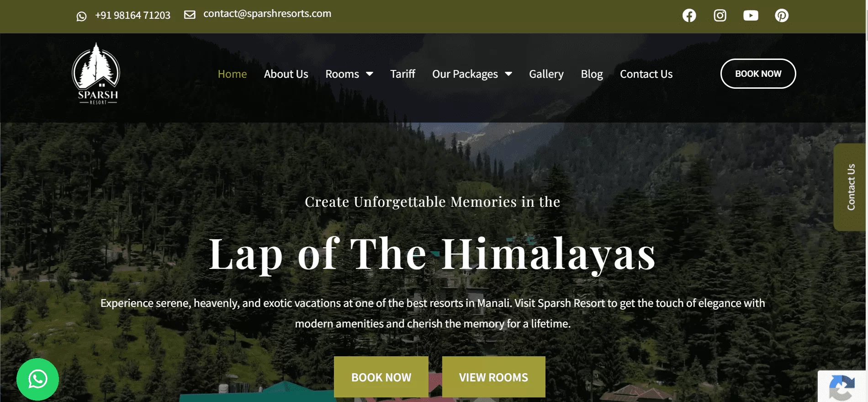Open the Pinterest profile icon
Viewport: 868px width, 402px height.
pyautogui.click(x=782, y=16)
